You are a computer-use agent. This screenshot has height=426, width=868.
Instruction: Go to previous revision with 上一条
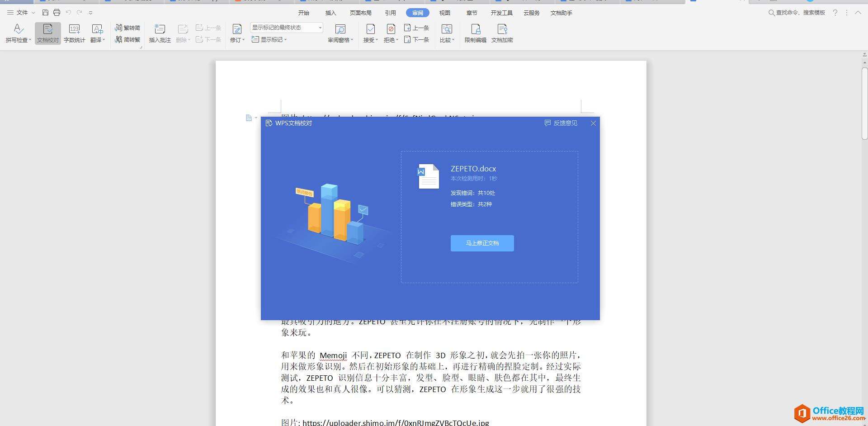click(416, 28)
